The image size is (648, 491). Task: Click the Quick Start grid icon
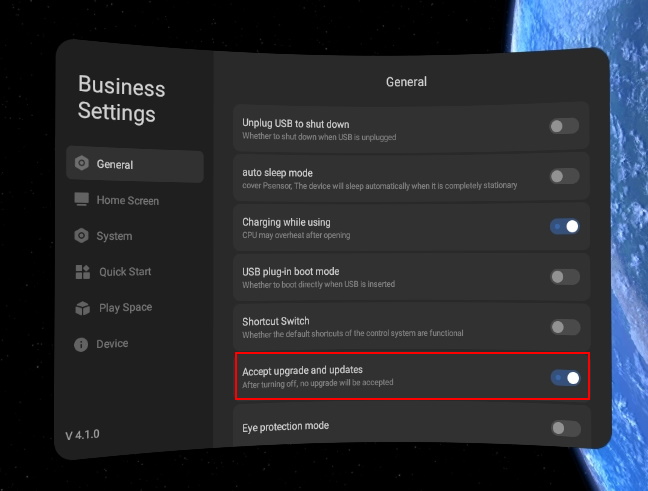(83, 272)
